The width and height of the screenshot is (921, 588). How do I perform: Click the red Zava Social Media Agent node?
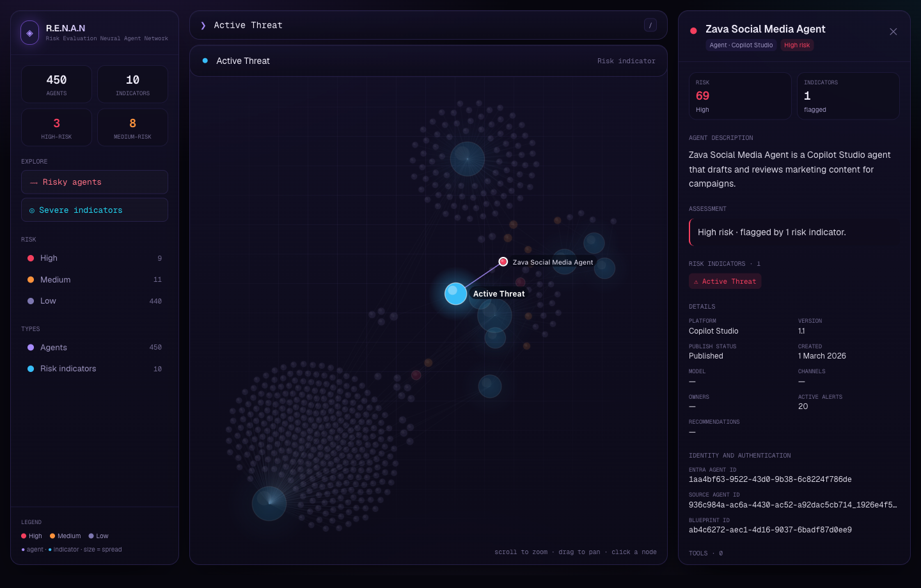click(503, 261)
